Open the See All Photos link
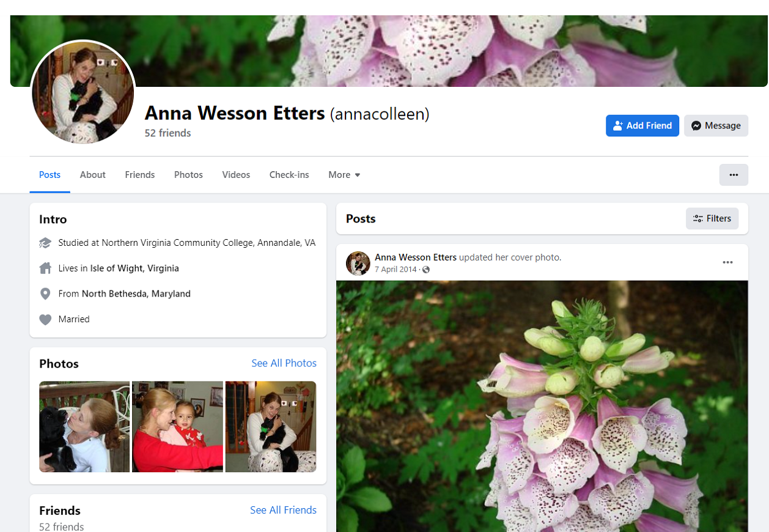 coord(284,363)
